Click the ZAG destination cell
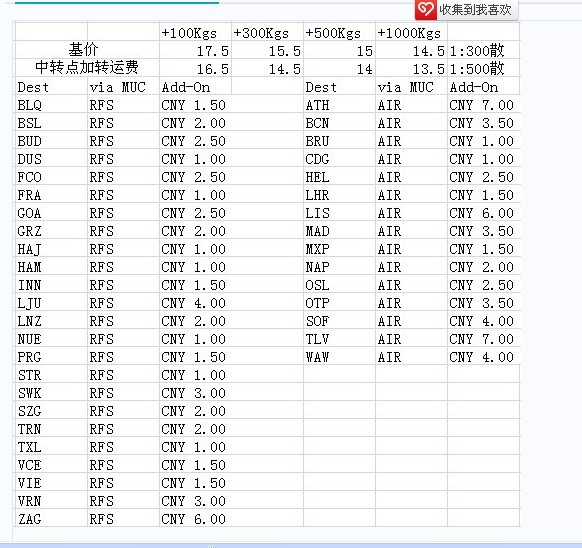 tap(51, 519)
